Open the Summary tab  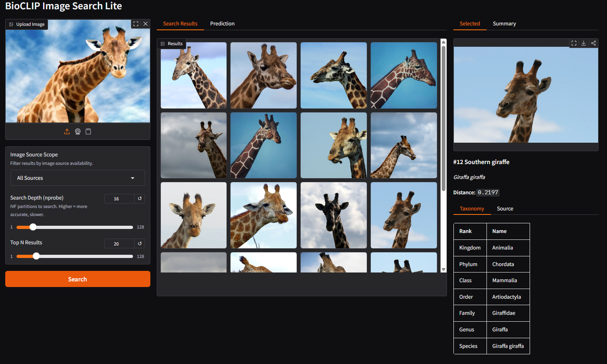click(504, 23)
